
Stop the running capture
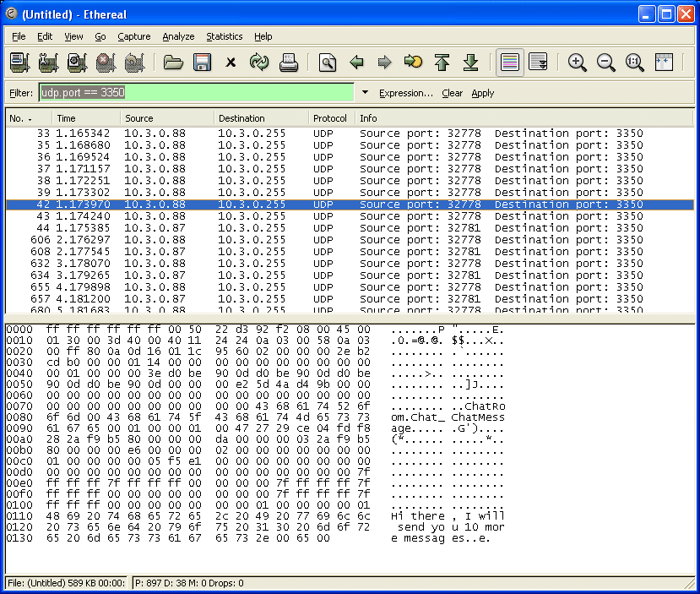point(105,62)
